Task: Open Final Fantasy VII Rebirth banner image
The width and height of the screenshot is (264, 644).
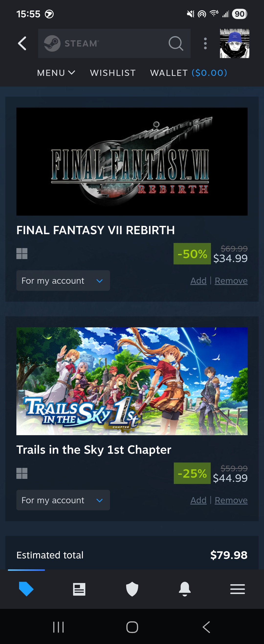Action: tap(132, 161)
